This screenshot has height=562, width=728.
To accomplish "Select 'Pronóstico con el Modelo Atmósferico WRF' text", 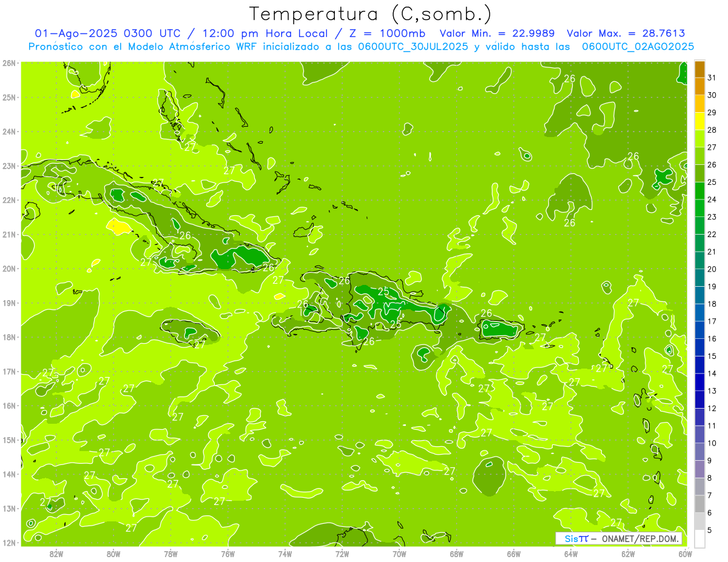I will 143,47.
